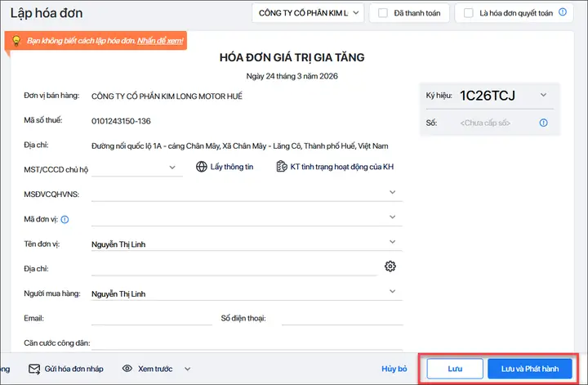Click the buyer Địa chỉ input field

click(234, 268)
